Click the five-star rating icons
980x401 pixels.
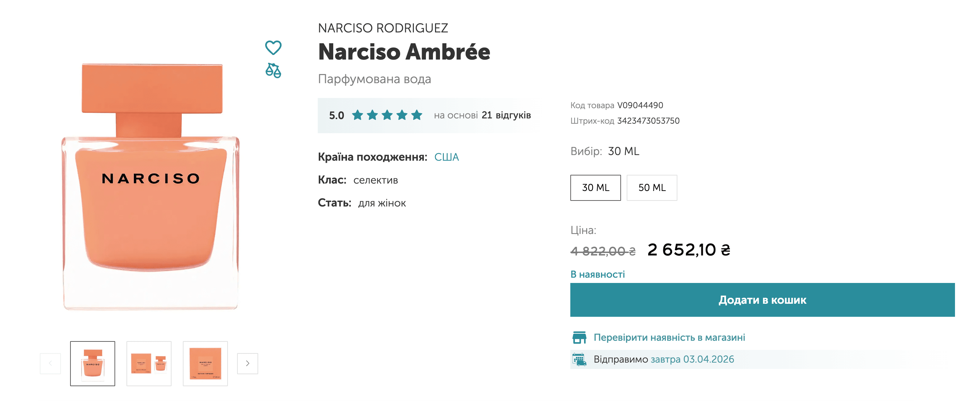tap(387, 115)
